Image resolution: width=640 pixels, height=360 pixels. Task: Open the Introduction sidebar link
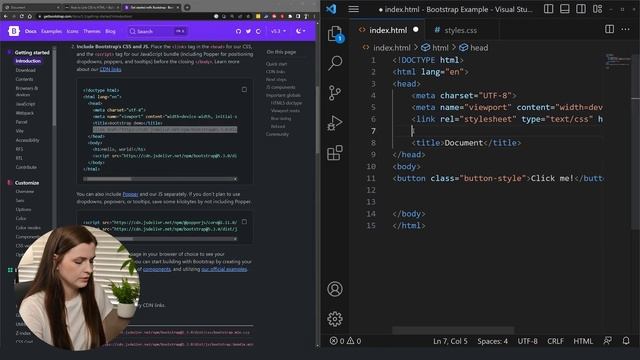[28, 61]
